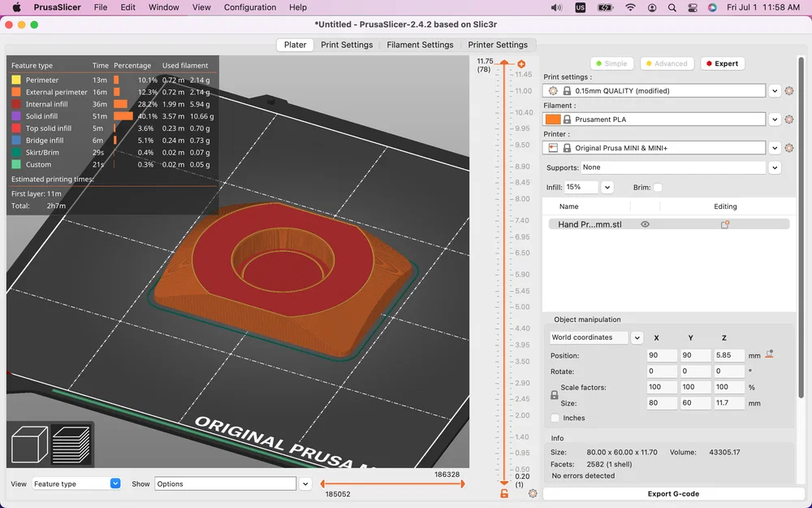Click the orange lock under the layer slider
This screenshot has width=812, height=508.
click(x=504, y=493)
